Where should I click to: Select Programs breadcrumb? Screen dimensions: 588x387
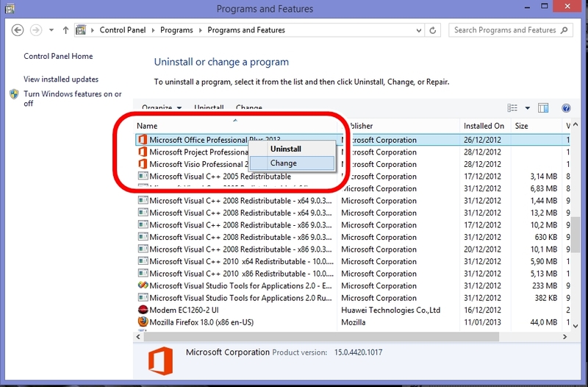pos(176,30)
